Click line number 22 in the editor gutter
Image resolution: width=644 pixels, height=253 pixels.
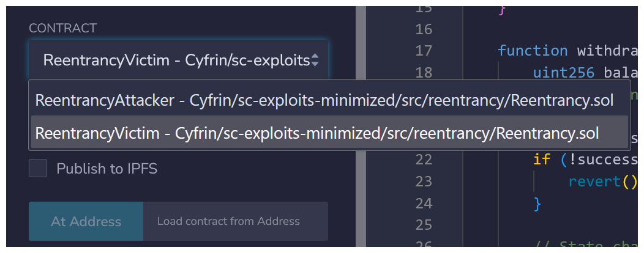pos(423,159)
